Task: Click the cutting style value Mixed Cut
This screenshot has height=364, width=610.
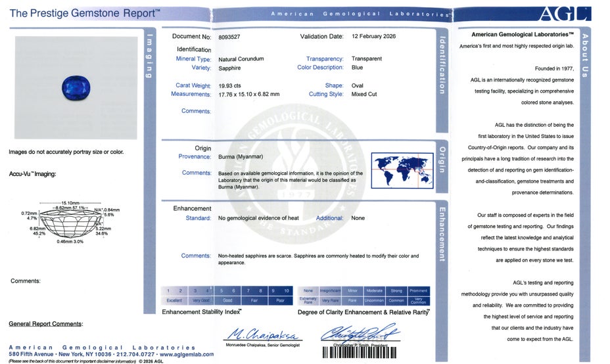Action: tap(364, 94)
